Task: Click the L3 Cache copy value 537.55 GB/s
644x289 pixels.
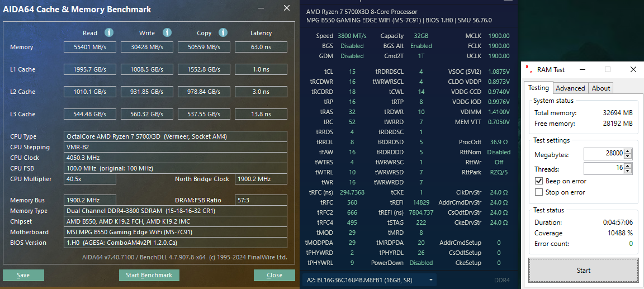Action: (x=203, y=113)
